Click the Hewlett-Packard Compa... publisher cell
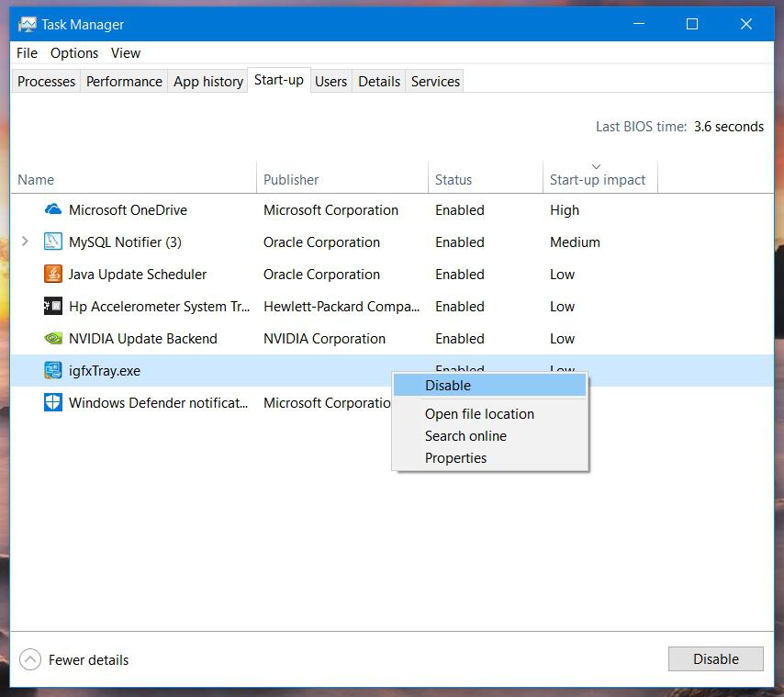Image resolution: width=784 pixels, height=697 pixels. tap(342, 307)
